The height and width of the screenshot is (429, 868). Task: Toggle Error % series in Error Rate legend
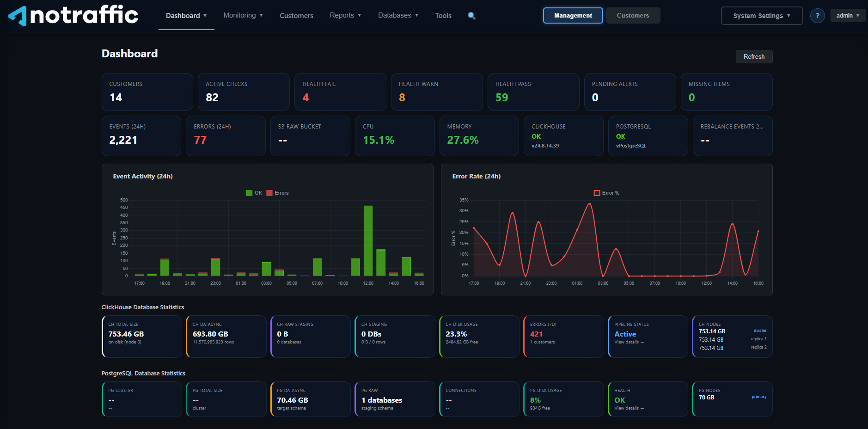click(606, 193)
